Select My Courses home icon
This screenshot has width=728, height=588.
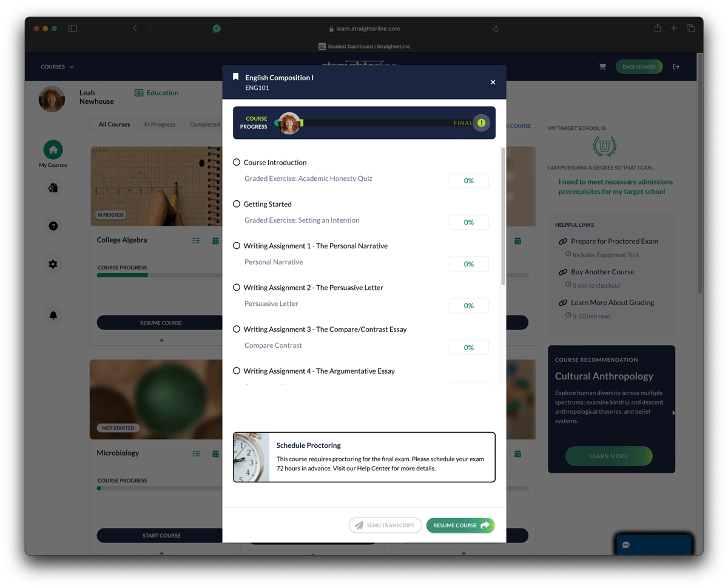coord(53,149)
